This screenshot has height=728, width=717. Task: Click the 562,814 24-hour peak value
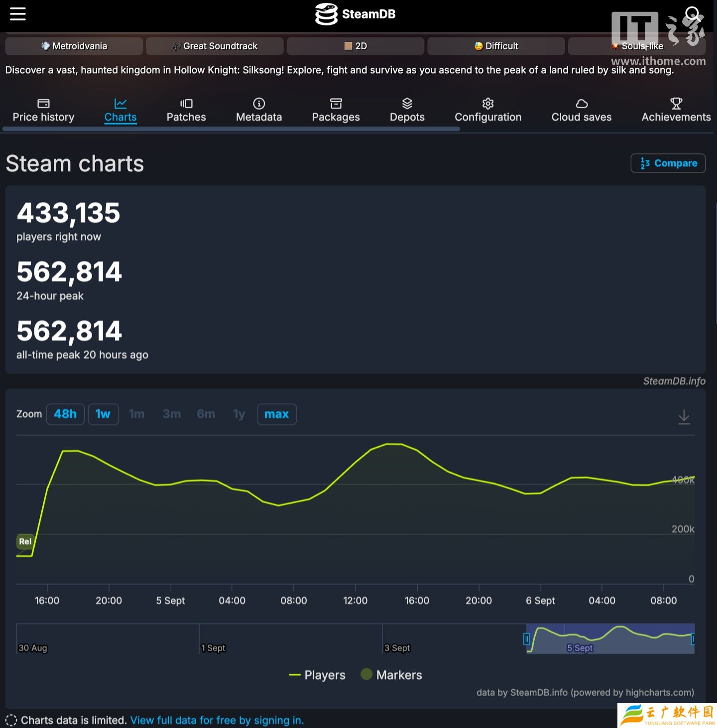coord(69,272)
